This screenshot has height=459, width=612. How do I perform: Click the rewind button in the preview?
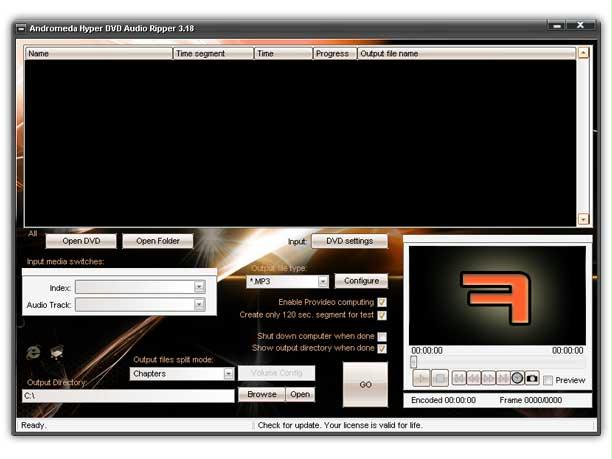pos(473,378)
